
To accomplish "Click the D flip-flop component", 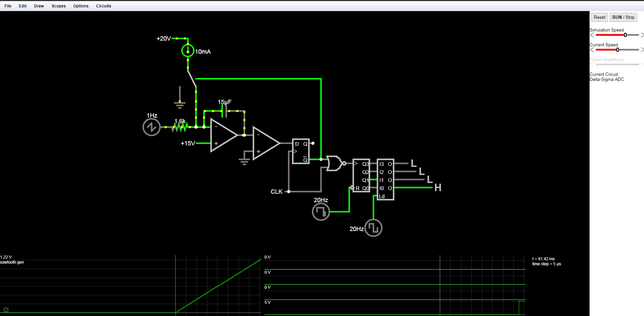I will [x=300, y=151].
